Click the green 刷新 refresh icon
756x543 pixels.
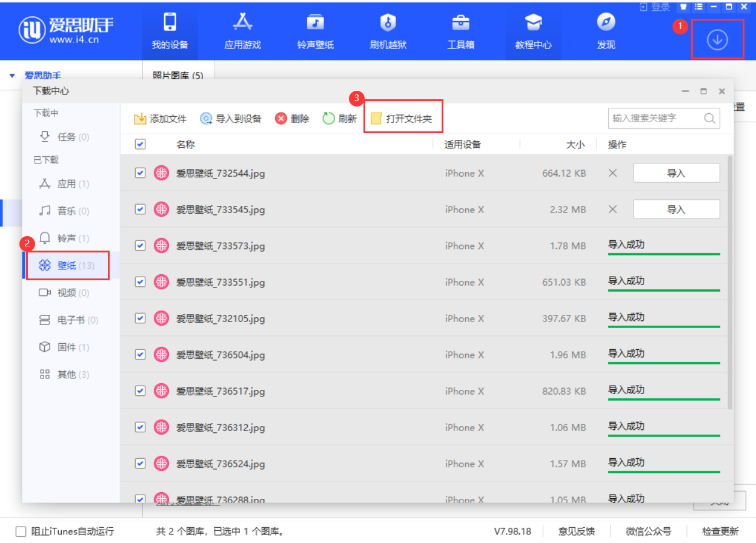coord(328,119)
